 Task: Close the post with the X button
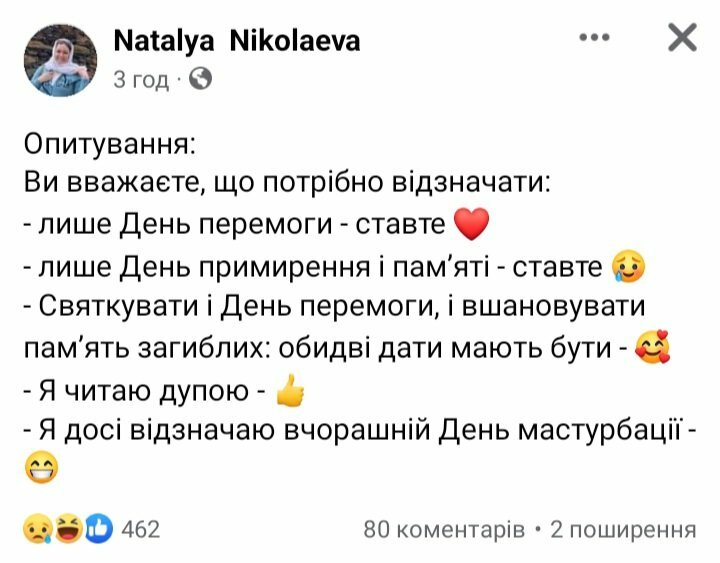tap(681, 39)
